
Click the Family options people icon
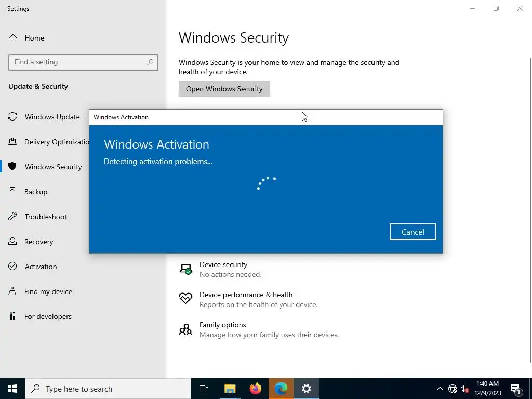tap(185, 329)
